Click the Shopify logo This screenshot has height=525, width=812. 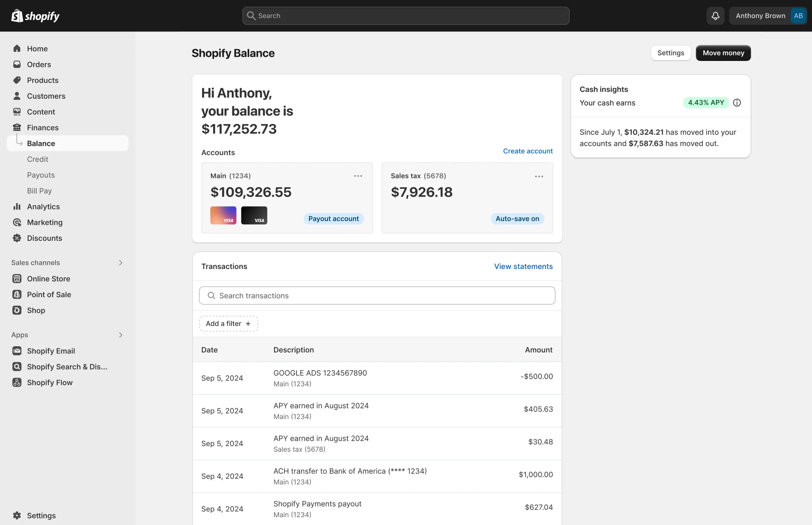tap(36, 16)
